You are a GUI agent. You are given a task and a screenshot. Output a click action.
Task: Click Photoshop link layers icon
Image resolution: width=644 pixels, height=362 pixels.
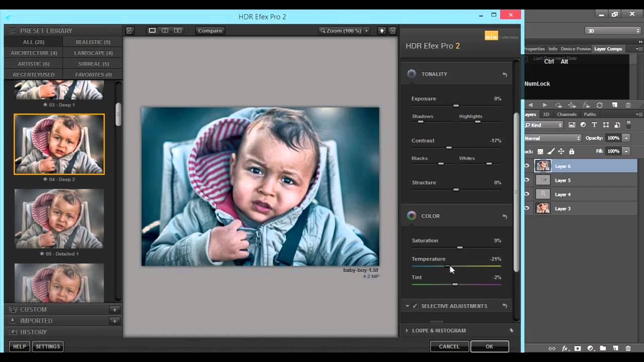[x=552, y=348]
